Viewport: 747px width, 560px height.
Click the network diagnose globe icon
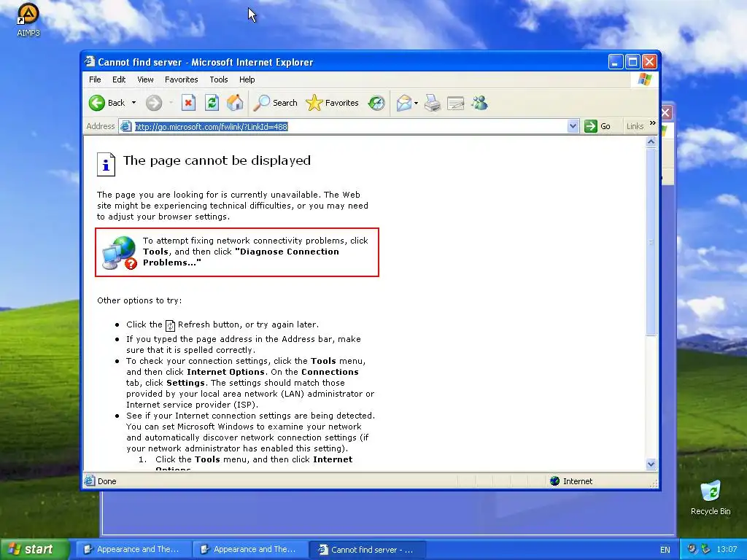(x=119, y=253)
